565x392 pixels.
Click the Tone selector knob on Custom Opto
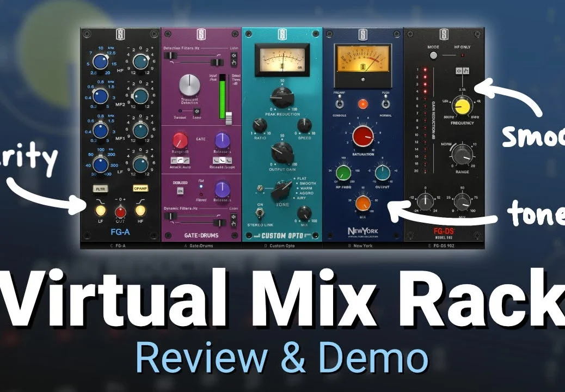(x=282, y=190)
